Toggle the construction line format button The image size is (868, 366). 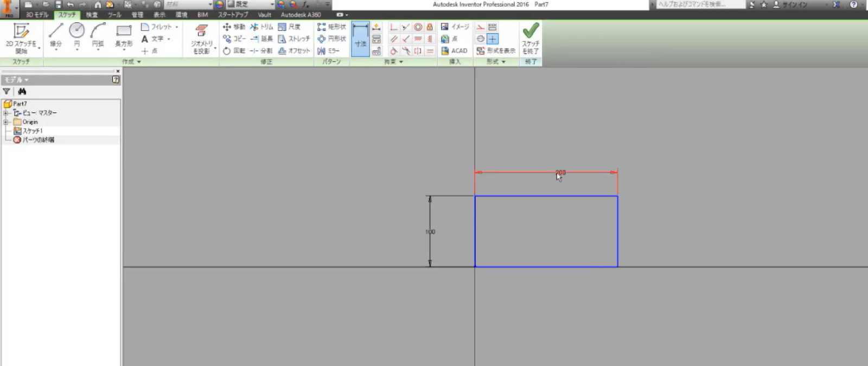point(481,27)
